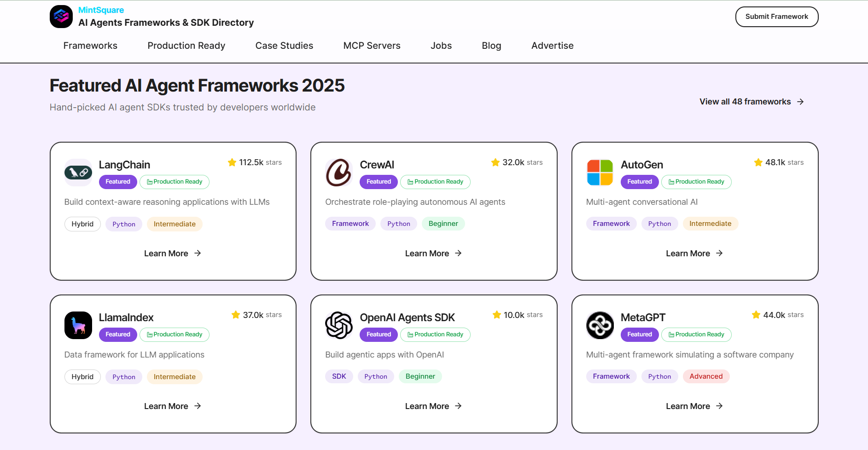This screenshot has width=868, height=450.
Task: Open the MCP Servers page
Action: click(x=372, y=46)
